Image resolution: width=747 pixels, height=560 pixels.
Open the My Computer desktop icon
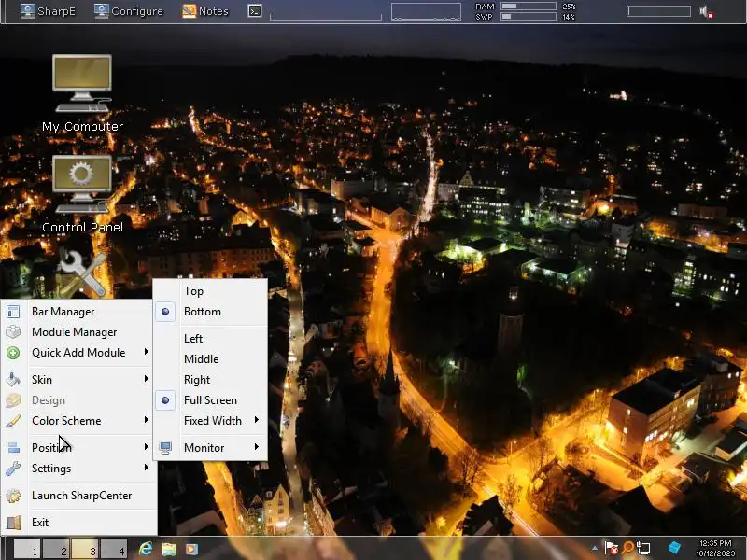pos(82,86)
